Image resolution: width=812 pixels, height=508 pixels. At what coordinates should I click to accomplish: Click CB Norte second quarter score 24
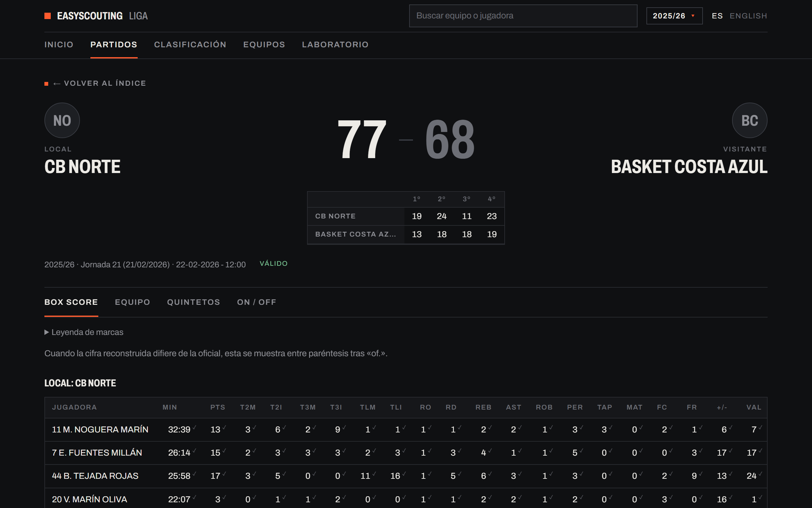coord(442,216)
